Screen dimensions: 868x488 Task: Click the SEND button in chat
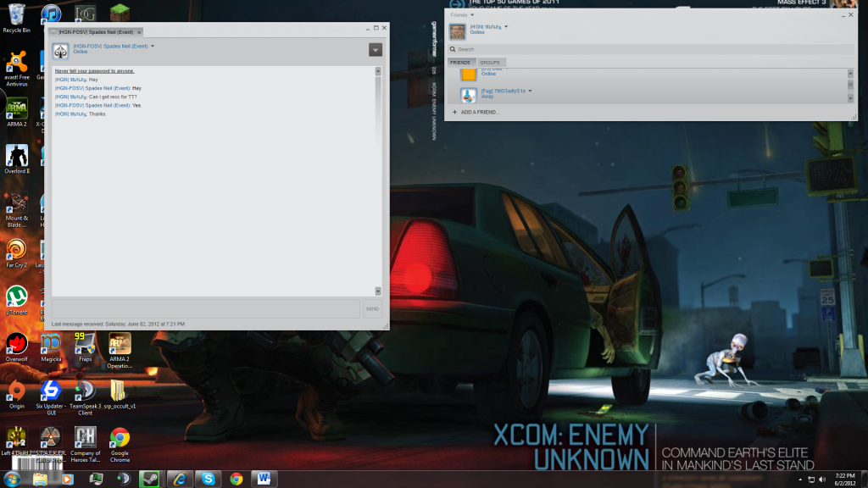click(x=373, y=308)
